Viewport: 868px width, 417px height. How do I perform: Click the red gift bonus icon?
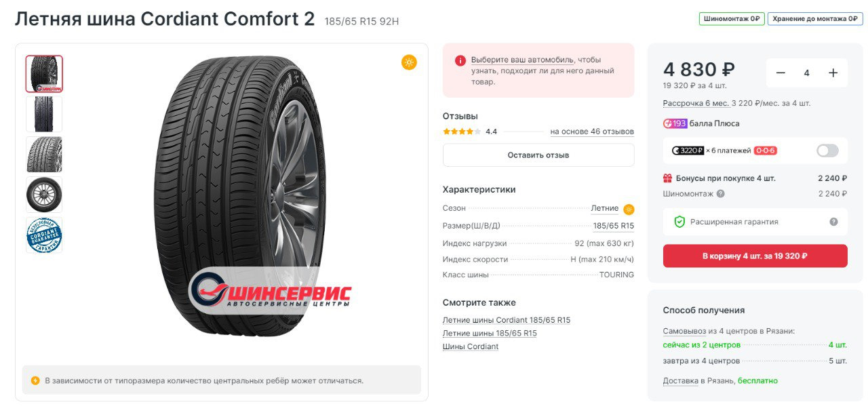(x=667, y=178)
